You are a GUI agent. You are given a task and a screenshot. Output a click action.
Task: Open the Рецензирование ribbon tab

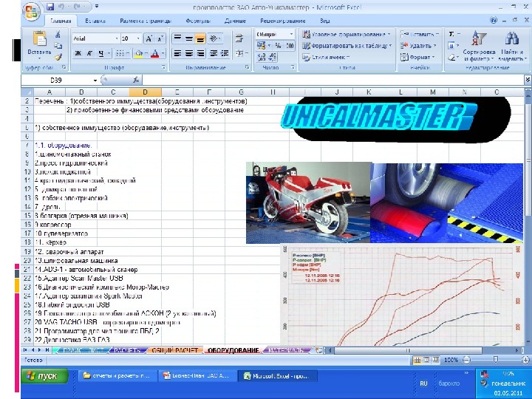282,21
